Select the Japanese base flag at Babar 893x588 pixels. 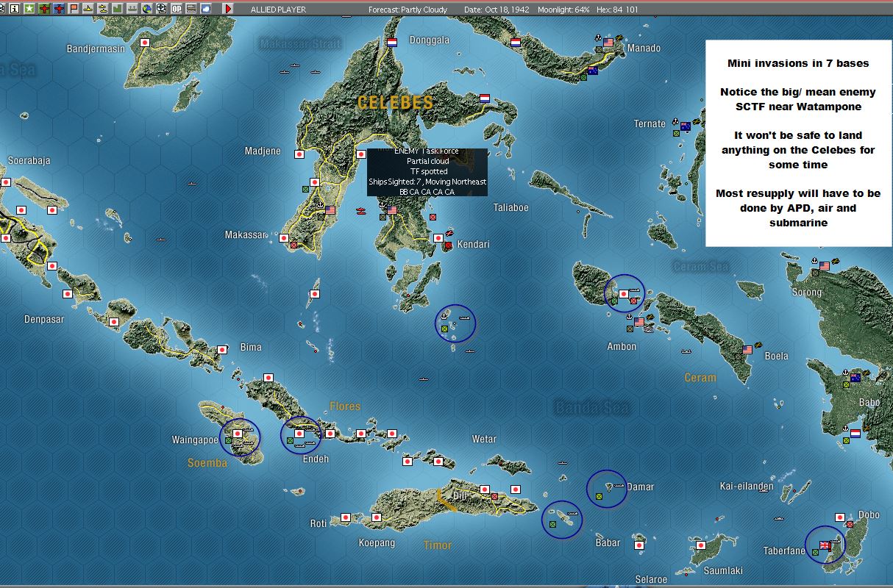click(639, 545)
